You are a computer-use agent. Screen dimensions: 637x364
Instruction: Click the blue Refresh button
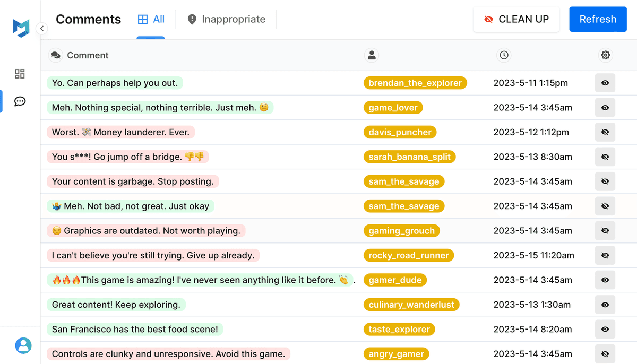point(598,20)
